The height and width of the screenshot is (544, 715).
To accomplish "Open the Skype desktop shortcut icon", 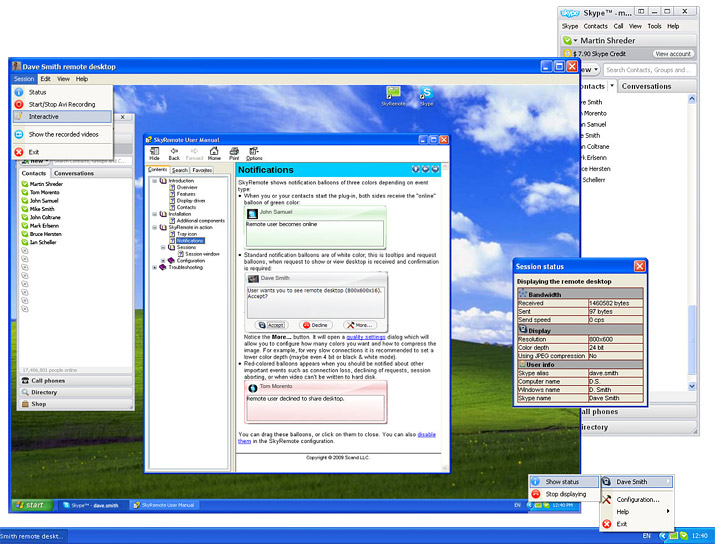I will 426,96.
